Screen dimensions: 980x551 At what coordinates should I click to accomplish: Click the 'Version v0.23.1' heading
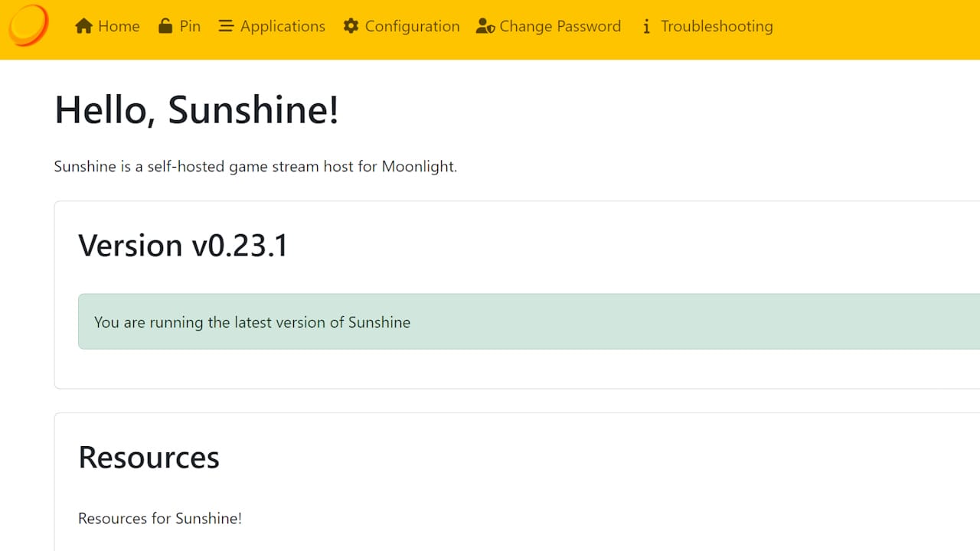[183, 245]
